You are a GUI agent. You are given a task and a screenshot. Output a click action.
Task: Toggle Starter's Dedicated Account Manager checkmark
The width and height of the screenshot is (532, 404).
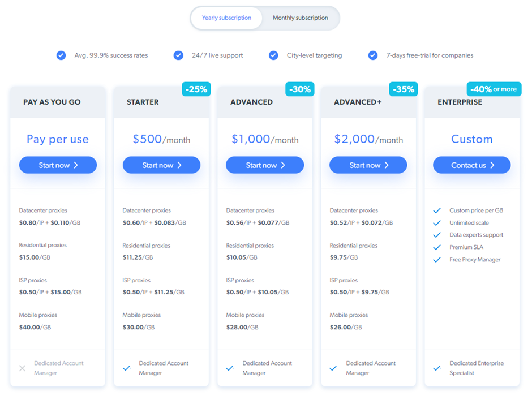pos(126,367)
